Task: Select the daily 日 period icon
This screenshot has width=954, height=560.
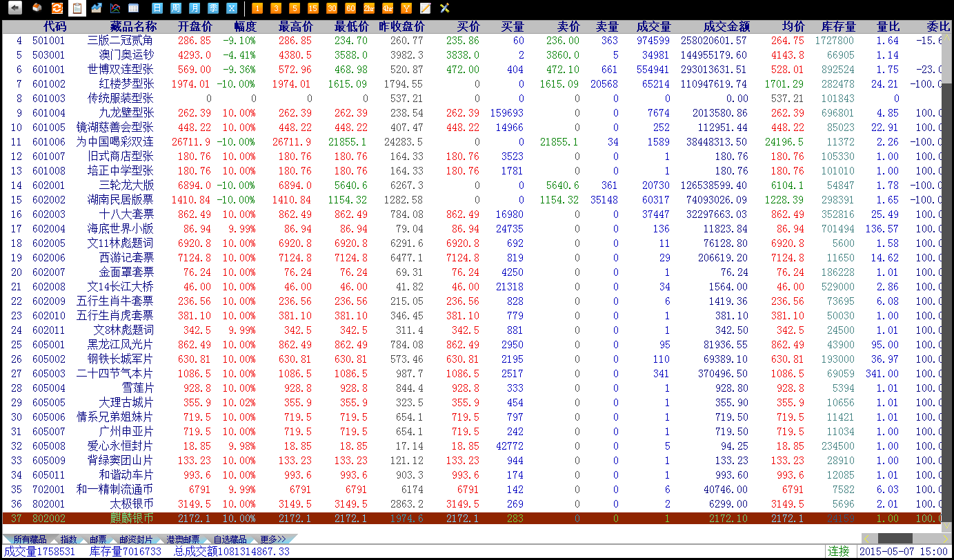Action: click(157, 8)
